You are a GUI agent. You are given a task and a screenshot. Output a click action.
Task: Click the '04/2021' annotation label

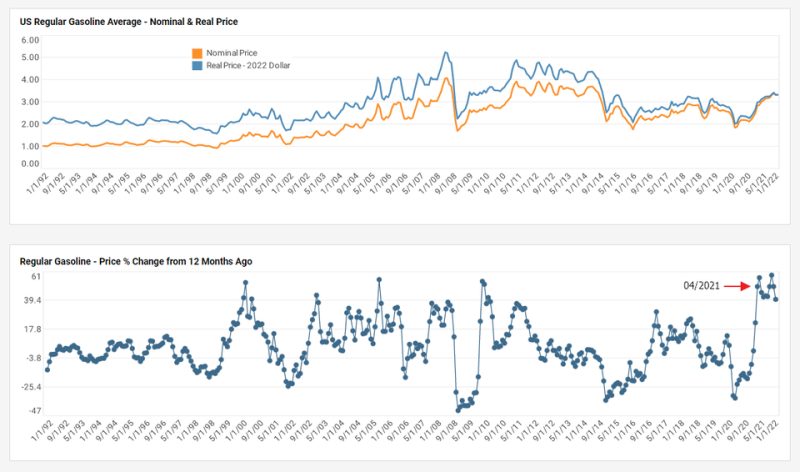[x=702, y=286]
